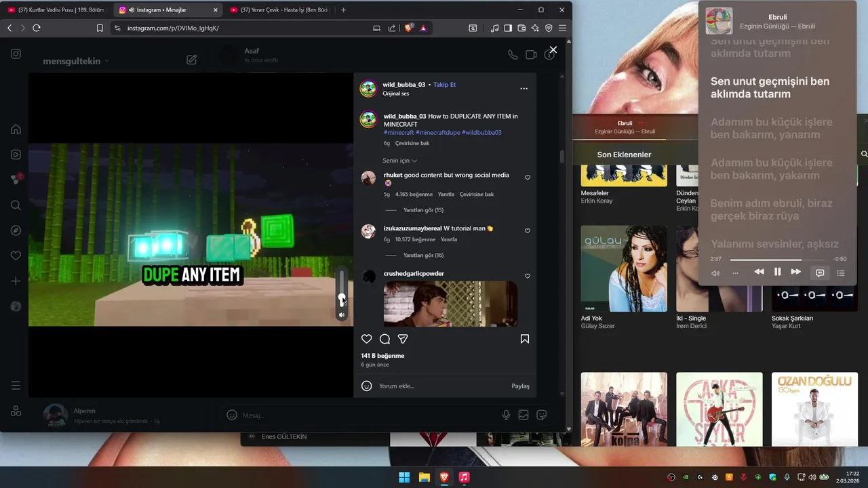Open a new browser tab with plus
The image size is (868, 488).
(x=343, y=10)
